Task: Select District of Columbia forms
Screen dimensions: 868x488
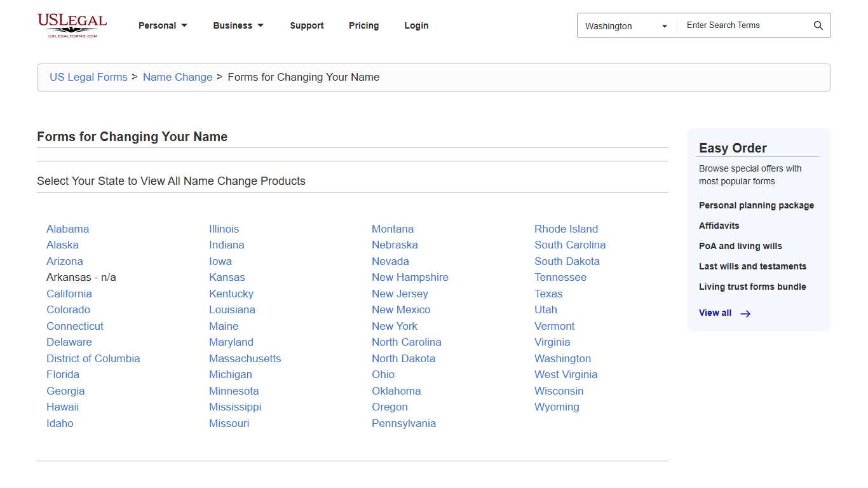Action: [x=93, y=358]
